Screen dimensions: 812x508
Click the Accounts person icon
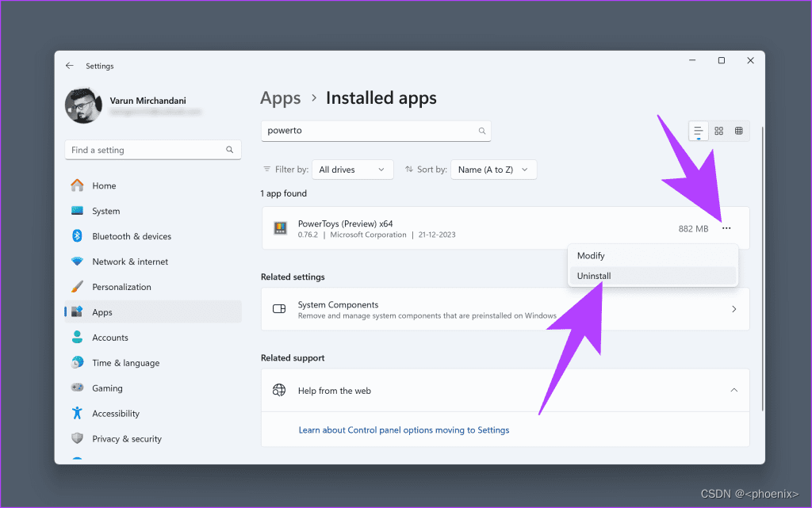[x=77, y=337]
